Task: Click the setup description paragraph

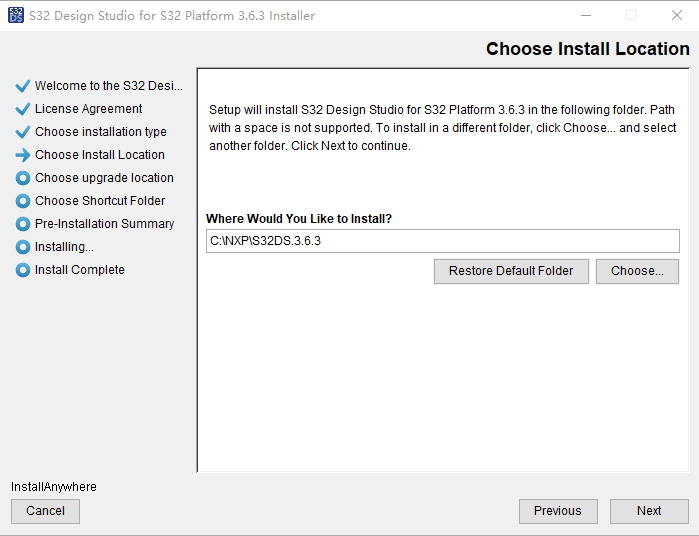Action: click(x=443, y=128)
